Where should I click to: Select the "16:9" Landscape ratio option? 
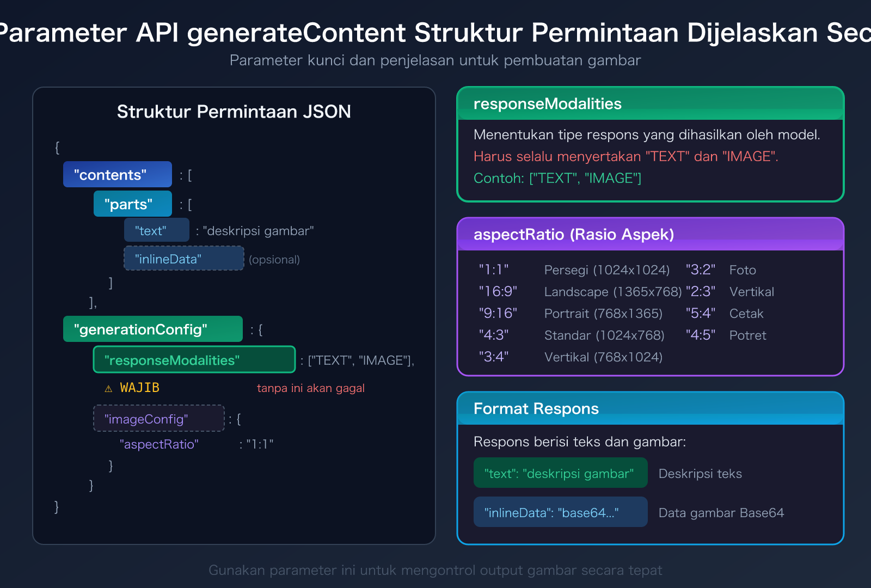click(497, 291)
